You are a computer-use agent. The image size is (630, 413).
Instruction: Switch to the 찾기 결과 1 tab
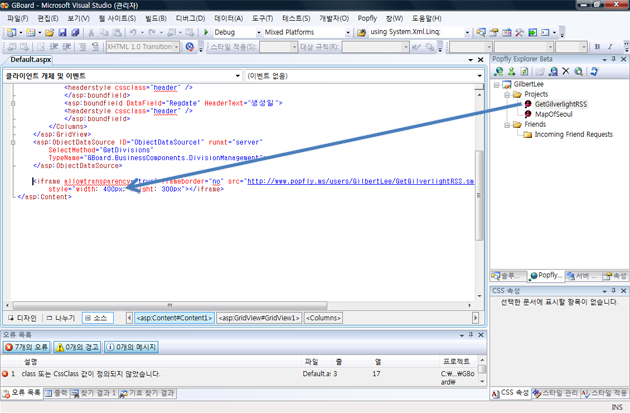[x=94, y=393]
